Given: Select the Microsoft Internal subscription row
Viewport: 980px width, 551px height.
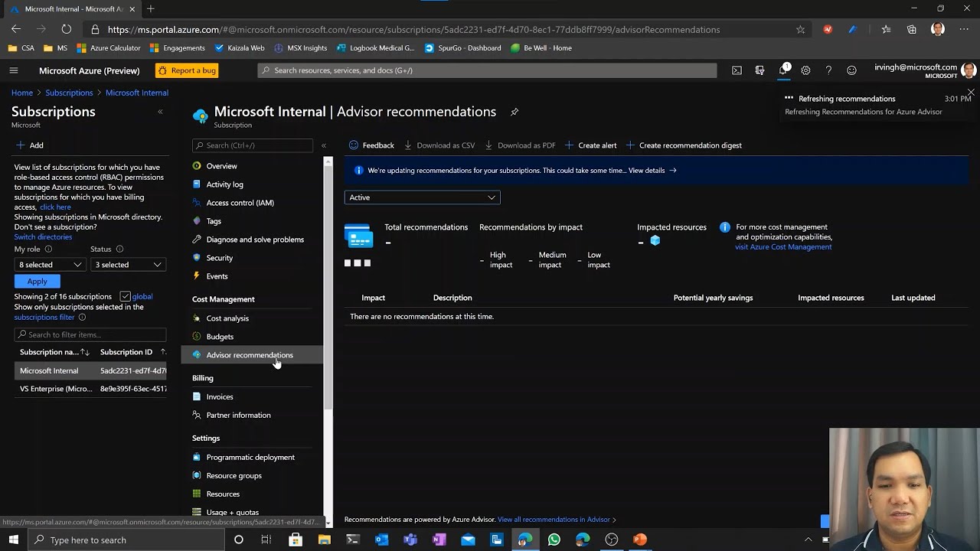Looking at the screenshot, I should point(90,370).
